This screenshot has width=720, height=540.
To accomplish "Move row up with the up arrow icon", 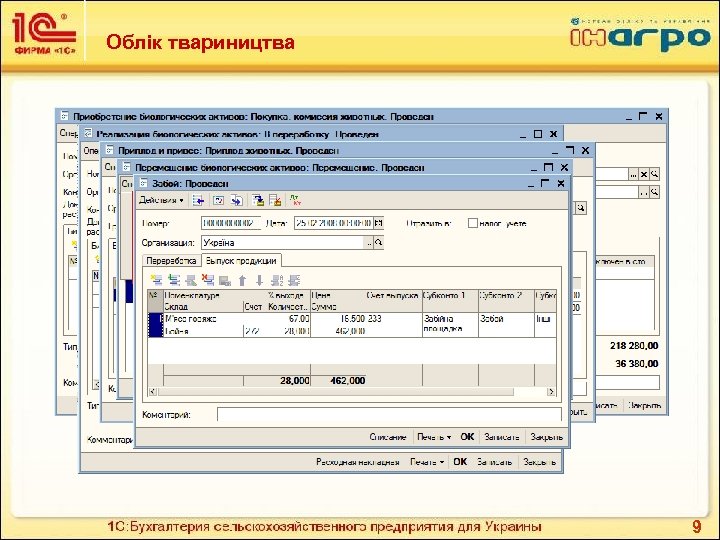I will [x=242, y=281].
